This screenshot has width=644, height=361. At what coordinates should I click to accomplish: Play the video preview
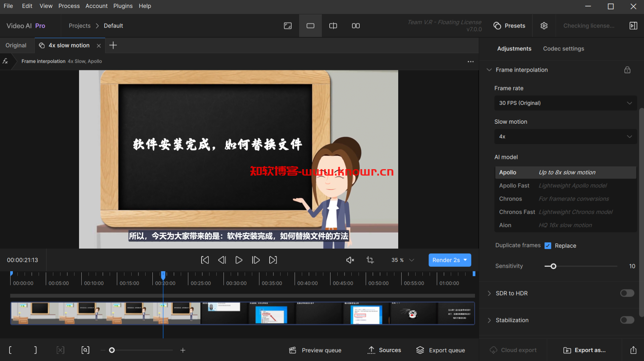[239, 260]
